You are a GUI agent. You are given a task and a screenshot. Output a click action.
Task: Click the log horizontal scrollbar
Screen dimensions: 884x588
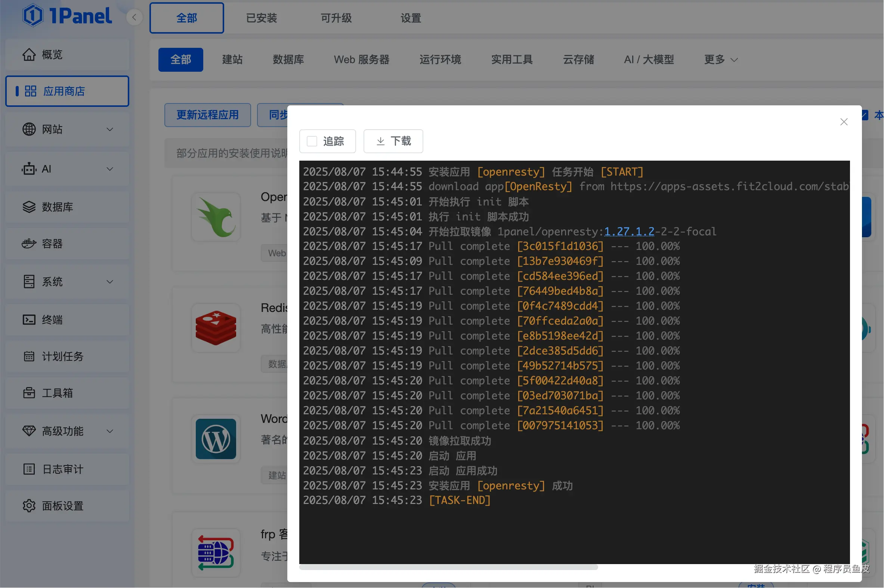click(x=448, y=567)
